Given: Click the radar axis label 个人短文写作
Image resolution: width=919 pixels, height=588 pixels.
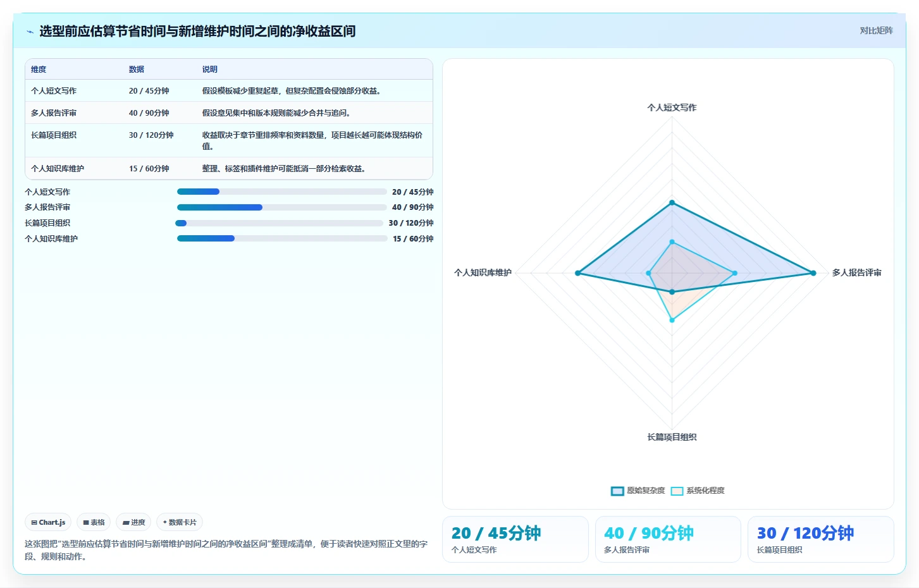Looking at the screenshot, I should pos(672,107).
